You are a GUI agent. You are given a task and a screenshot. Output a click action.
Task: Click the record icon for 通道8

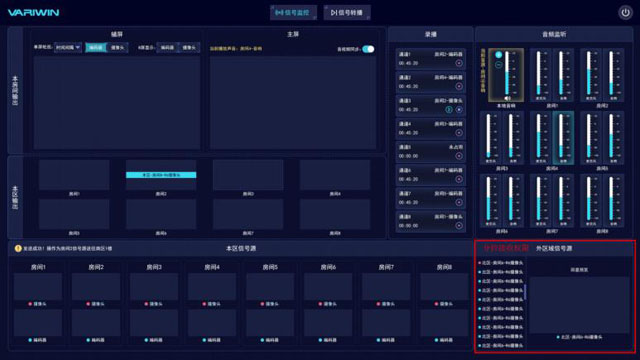(459, 226)
